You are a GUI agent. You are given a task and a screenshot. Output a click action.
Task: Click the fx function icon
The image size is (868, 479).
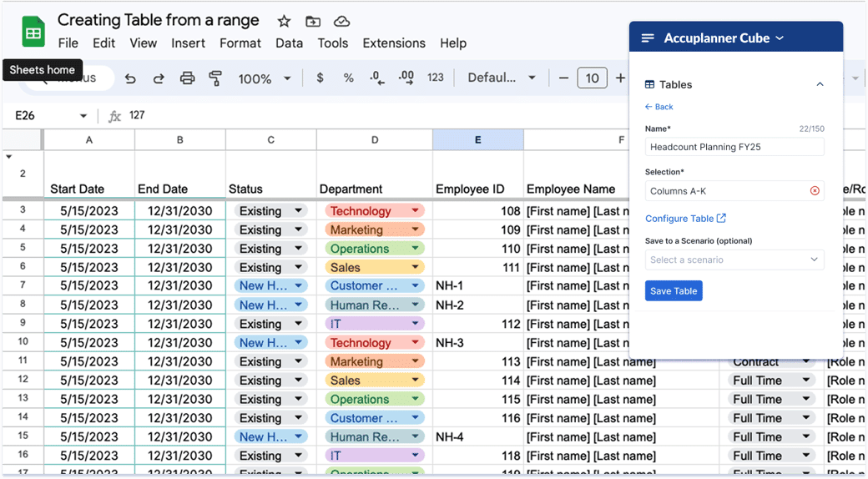point(114,116)
